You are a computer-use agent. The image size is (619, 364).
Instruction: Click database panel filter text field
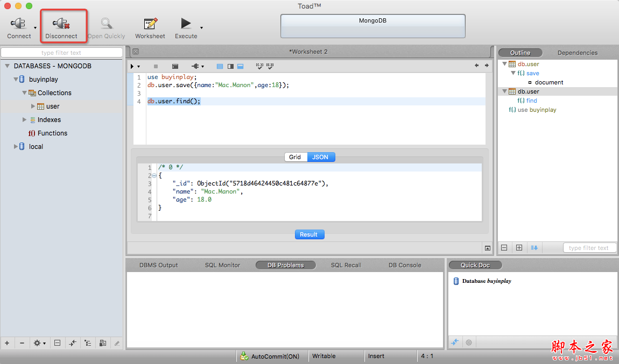click(61, 53)
